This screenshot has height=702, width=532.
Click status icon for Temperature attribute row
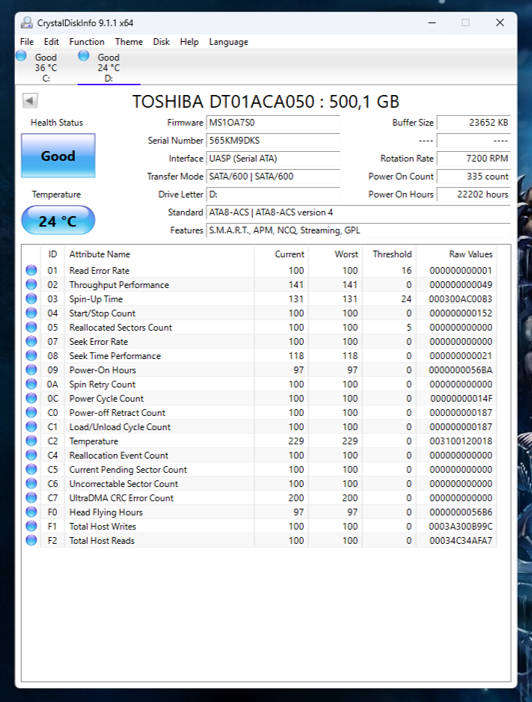31,441
